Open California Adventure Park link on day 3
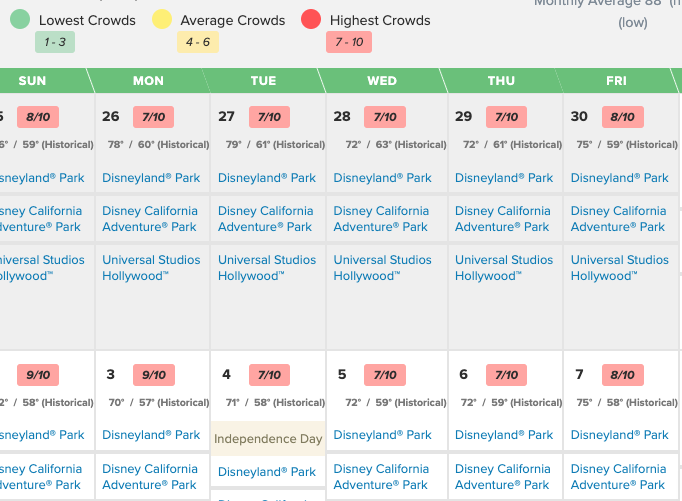The width and height of the screenshot is (682, 501). (x=150, y=477)
